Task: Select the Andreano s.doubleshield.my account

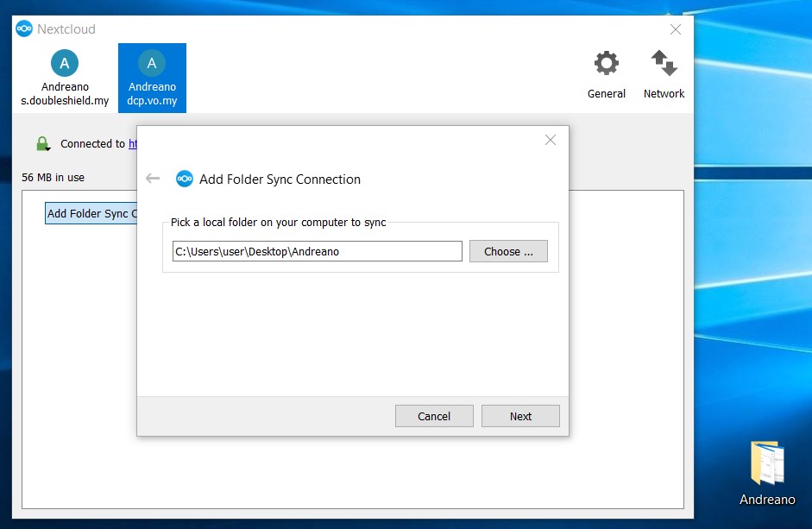Action: (x=65, y=78)
